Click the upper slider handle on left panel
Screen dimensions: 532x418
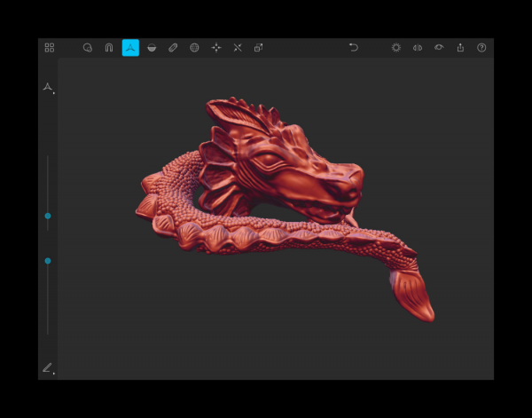point(48,216)
